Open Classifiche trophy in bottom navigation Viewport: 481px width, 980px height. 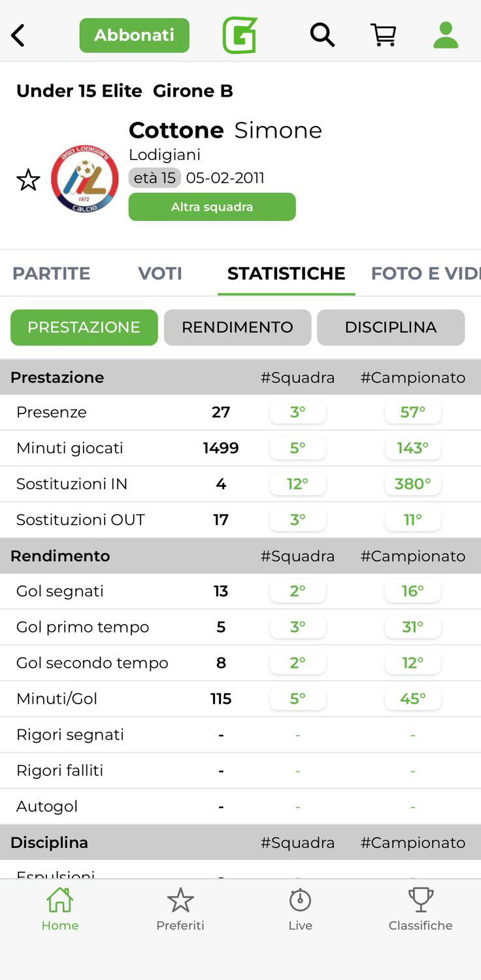420,908
